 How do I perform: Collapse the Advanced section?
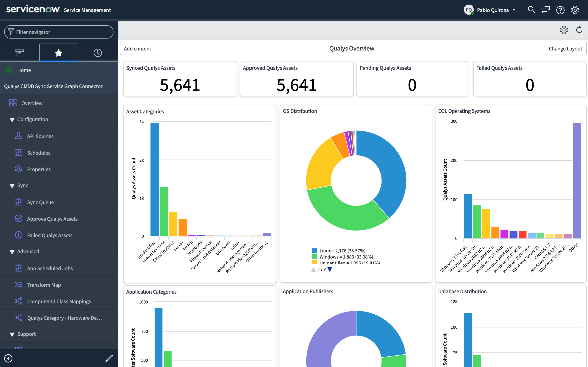(x=12, y=252)
